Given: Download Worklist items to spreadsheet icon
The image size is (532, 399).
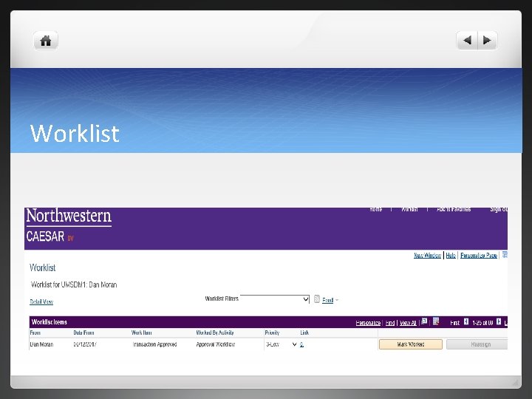Looking at the screenshot, I should pos(436,321).
